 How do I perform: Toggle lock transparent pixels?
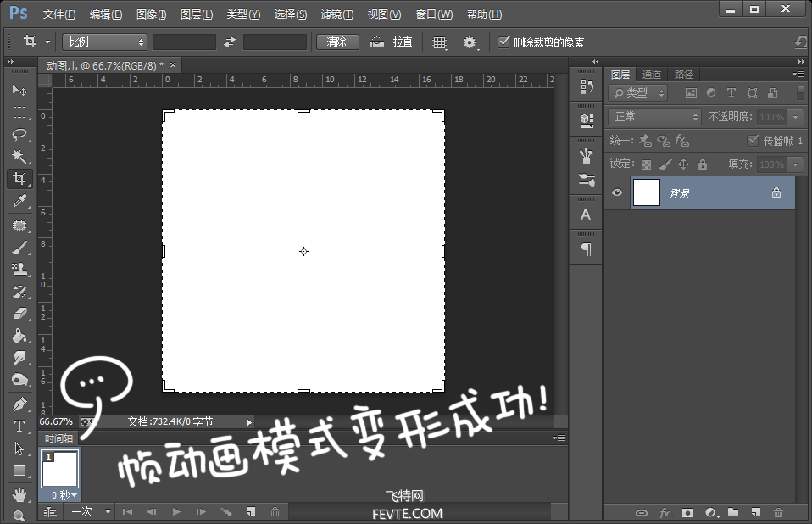tap(646, 164)
